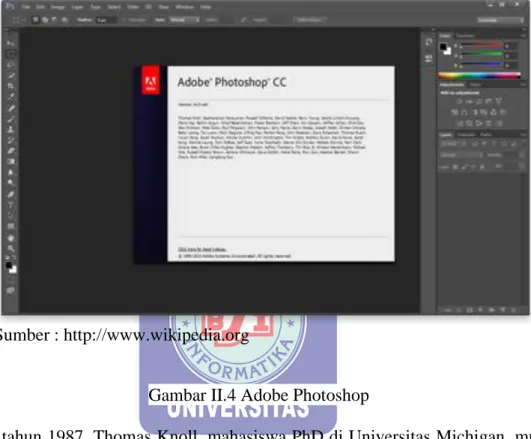Toggle Quick Mask mode
This screenshot has width=531, height=439.
point(10,279)
